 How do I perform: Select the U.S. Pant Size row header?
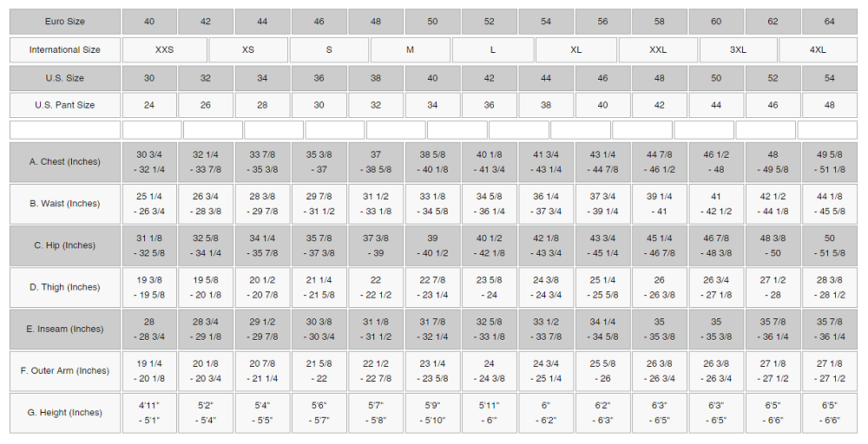pyautogui.click(x=65, y=105)
